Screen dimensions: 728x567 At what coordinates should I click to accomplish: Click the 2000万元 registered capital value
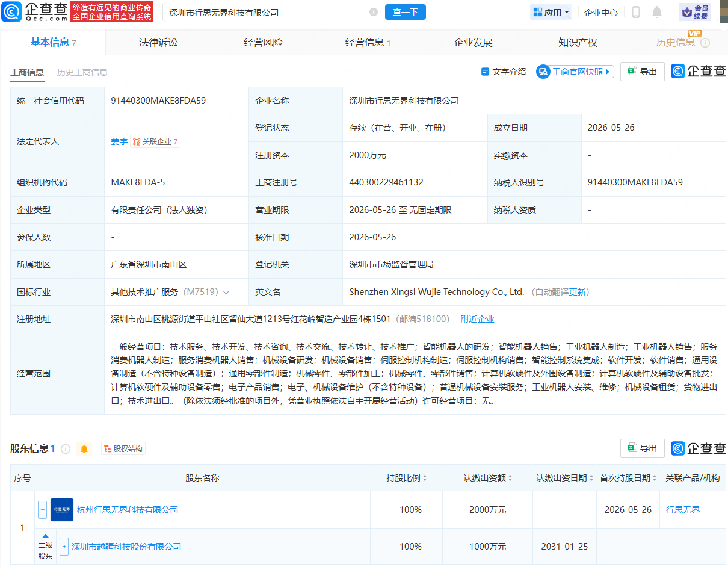[x=368, y=155]
